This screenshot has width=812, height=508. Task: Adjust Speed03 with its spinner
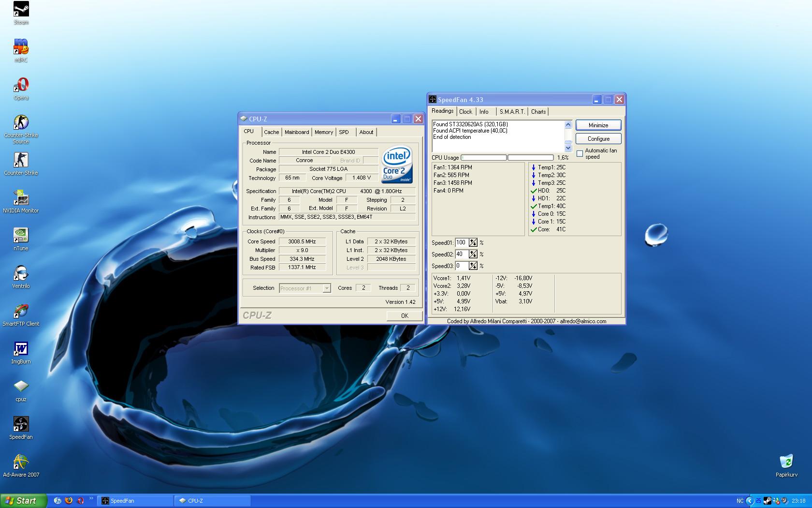[473, 266]
